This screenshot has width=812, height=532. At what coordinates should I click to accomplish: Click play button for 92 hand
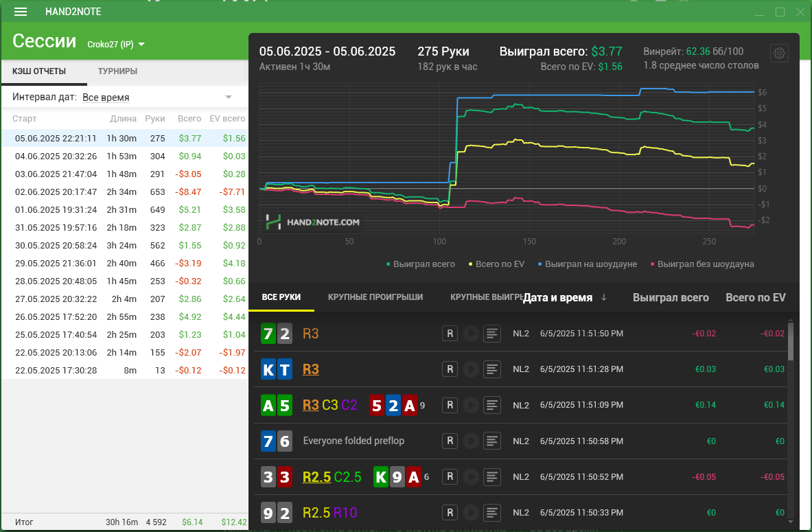pyautogui.click(x=471, y=512)
